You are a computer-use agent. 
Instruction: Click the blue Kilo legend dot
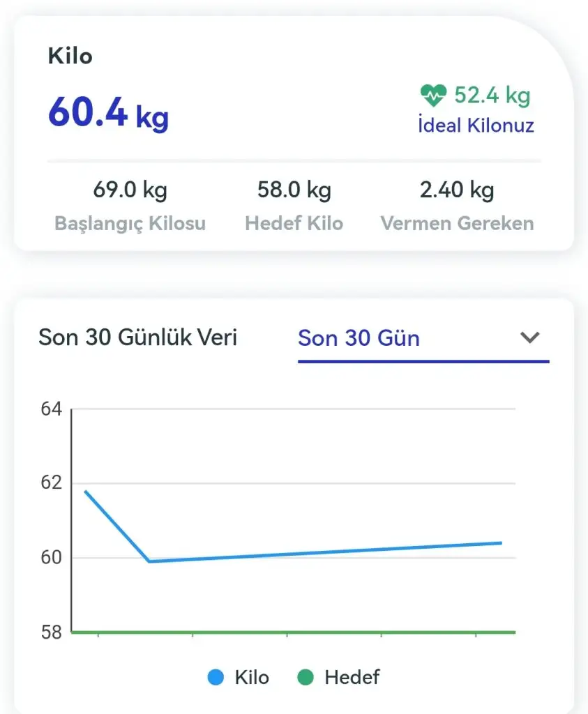tap(216, 677)
